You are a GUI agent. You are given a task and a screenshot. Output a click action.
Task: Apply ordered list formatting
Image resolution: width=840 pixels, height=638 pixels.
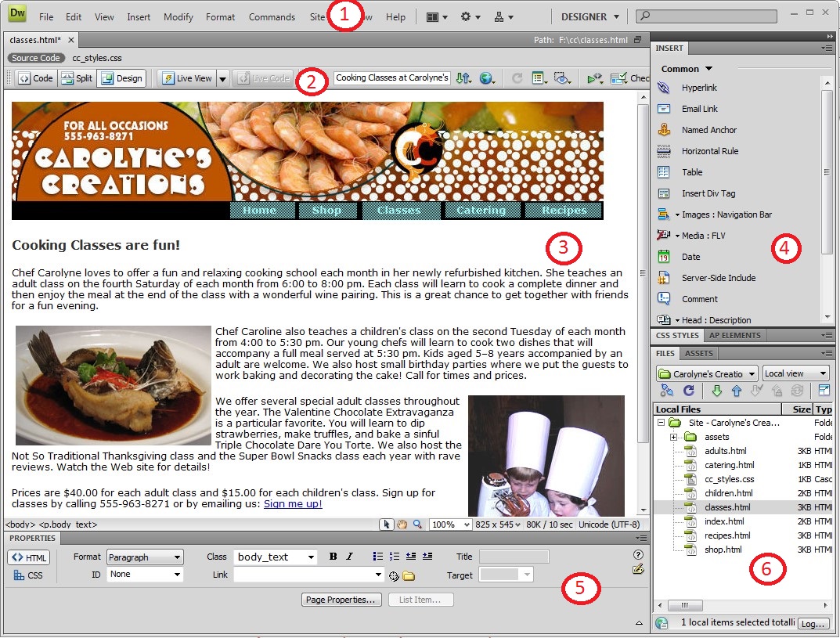[x=395, y=557]
